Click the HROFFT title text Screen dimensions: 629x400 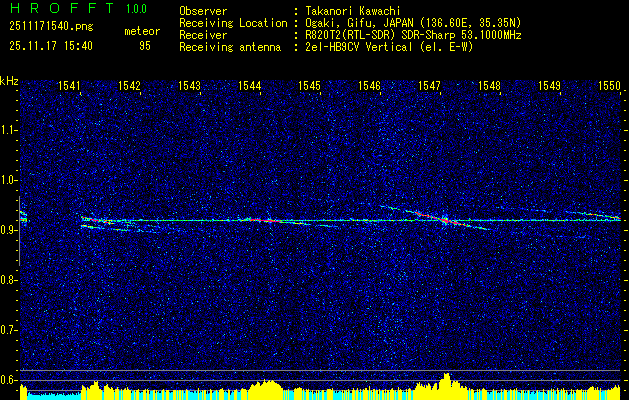click(x=62, y=8)
